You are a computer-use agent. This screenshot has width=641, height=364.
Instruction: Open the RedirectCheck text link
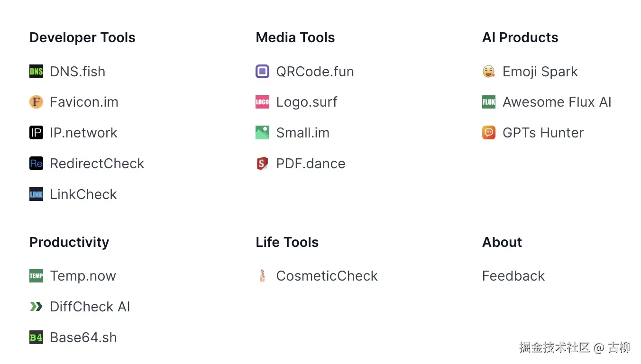(97, 164)
